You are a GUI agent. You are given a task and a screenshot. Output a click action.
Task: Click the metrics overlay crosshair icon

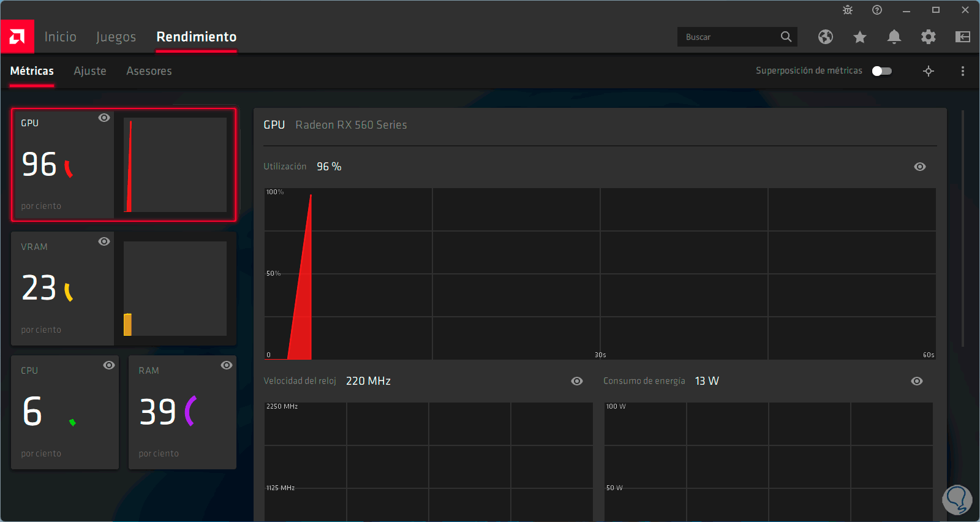point(929,71)
